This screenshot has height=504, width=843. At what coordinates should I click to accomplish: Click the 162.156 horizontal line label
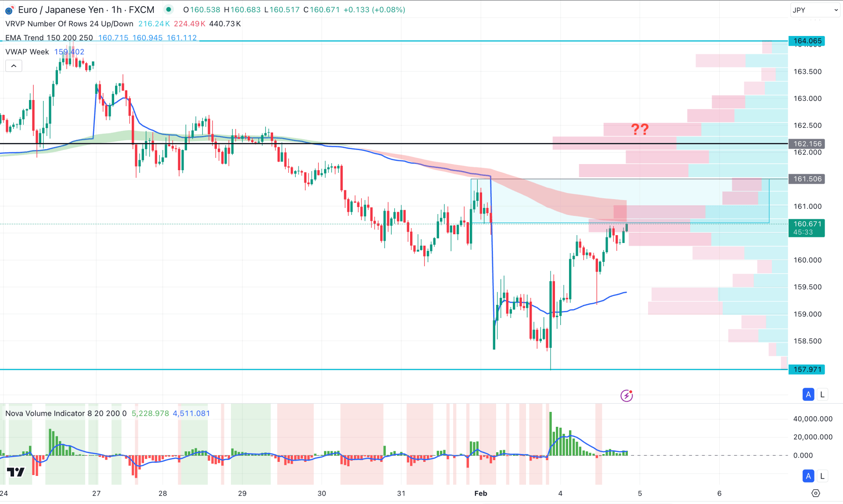pyautogui.click(x=807, y=143)
